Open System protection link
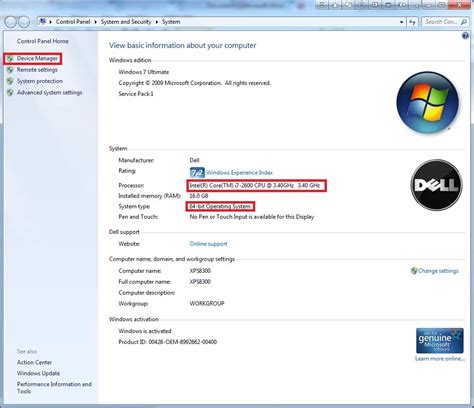474x408 pixels. coord(40,81)
